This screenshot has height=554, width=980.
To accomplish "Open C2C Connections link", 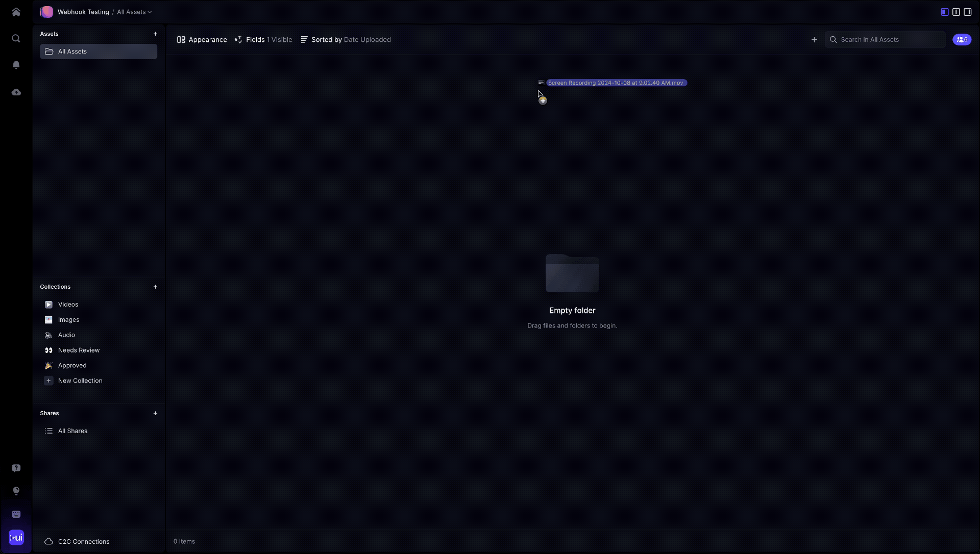I will (83, 542).
